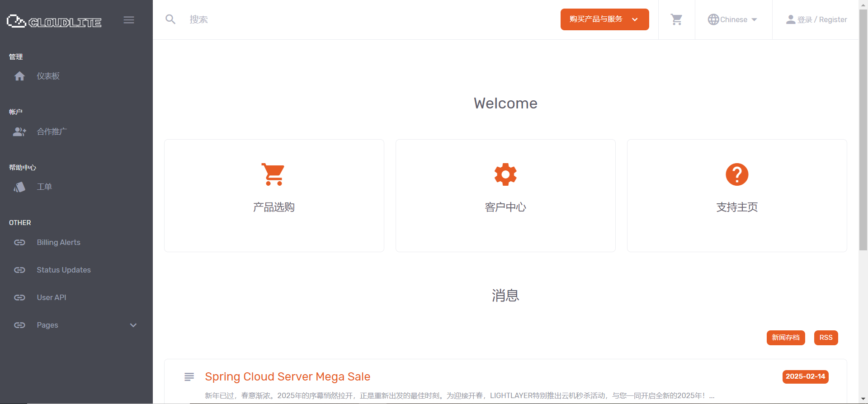Screen dimensions: 868x404
Task: Select Status Updates in the sidebar
Action: (64, 270)
